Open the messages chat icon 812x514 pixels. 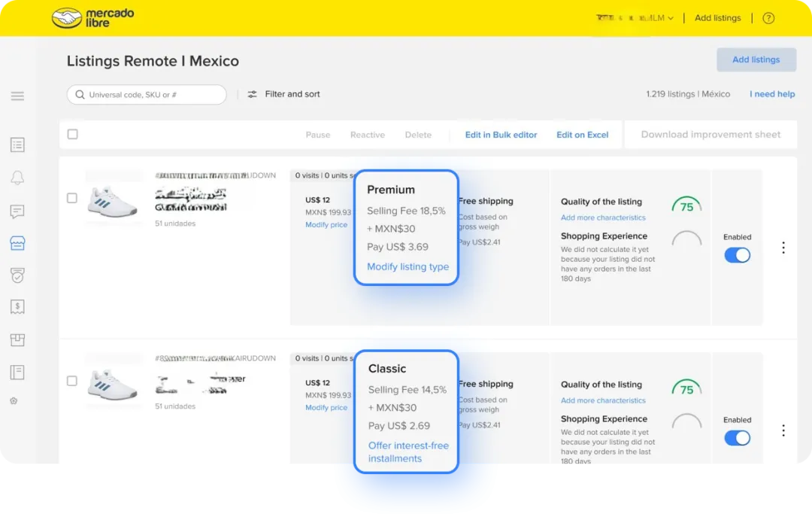[17, 211]
